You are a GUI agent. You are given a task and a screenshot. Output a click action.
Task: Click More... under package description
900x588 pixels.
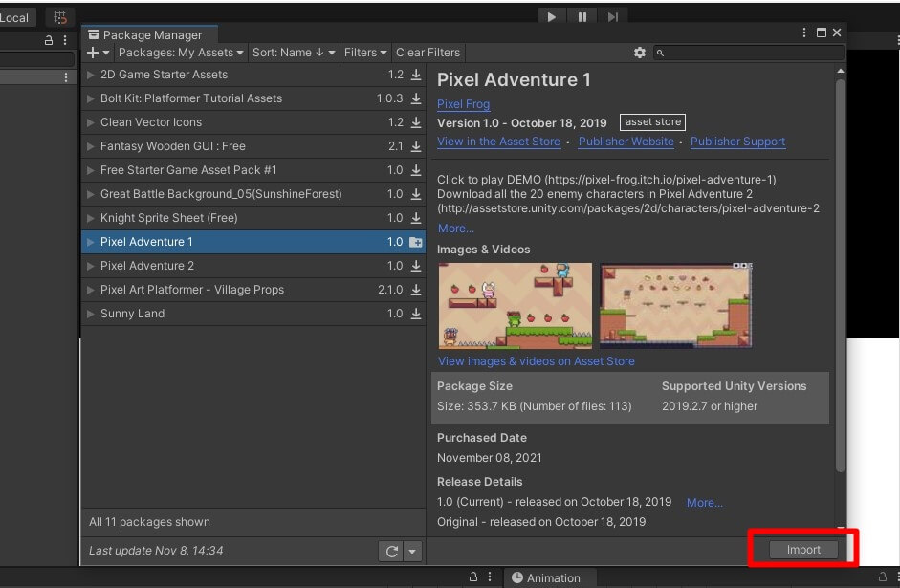point(456,229)
